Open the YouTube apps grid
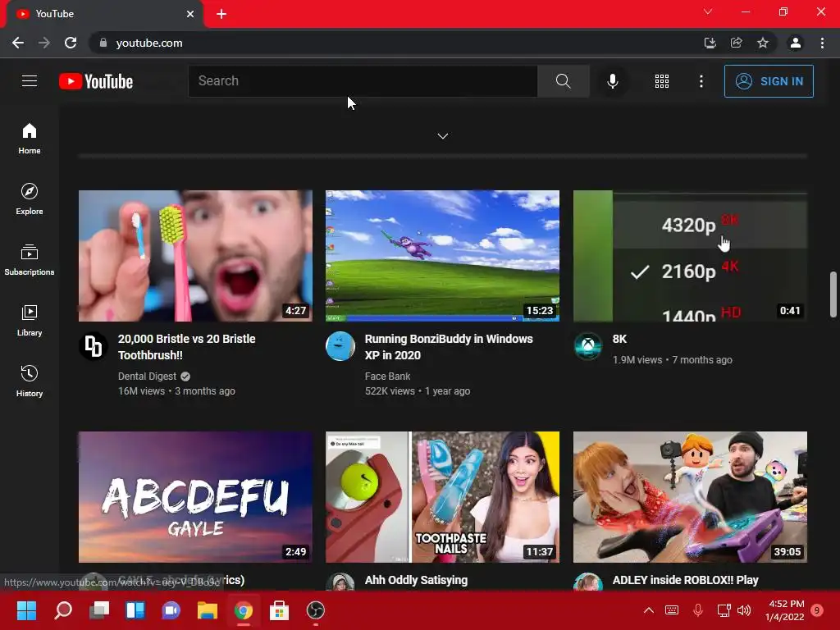 tap(662, 81)
